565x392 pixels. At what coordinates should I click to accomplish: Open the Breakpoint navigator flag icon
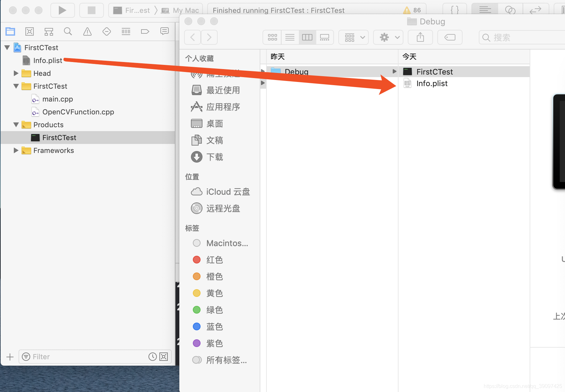(x=145, y=31)
